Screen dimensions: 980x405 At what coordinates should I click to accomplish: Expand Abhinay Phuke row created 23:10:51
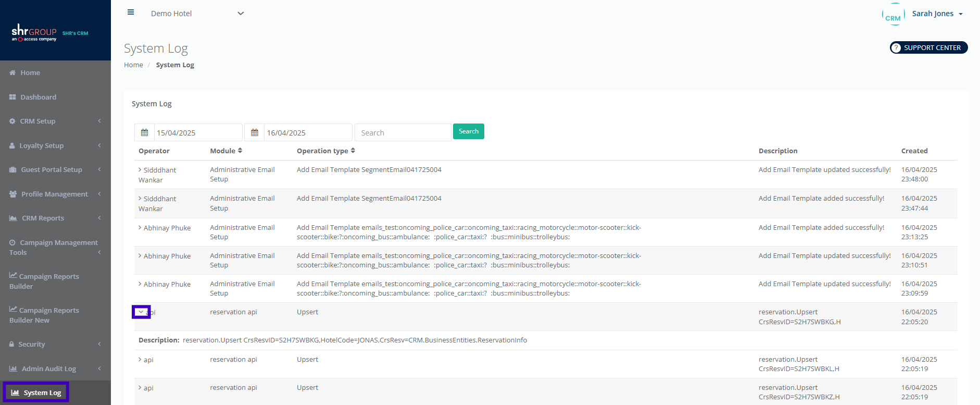click(x=140, y=256)
